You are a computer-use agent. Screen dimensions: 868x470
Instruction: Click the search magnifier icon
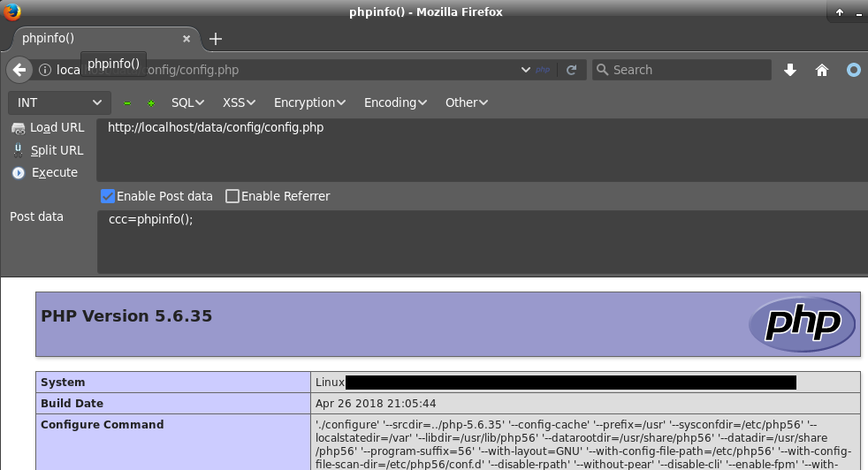coord(602,70)
